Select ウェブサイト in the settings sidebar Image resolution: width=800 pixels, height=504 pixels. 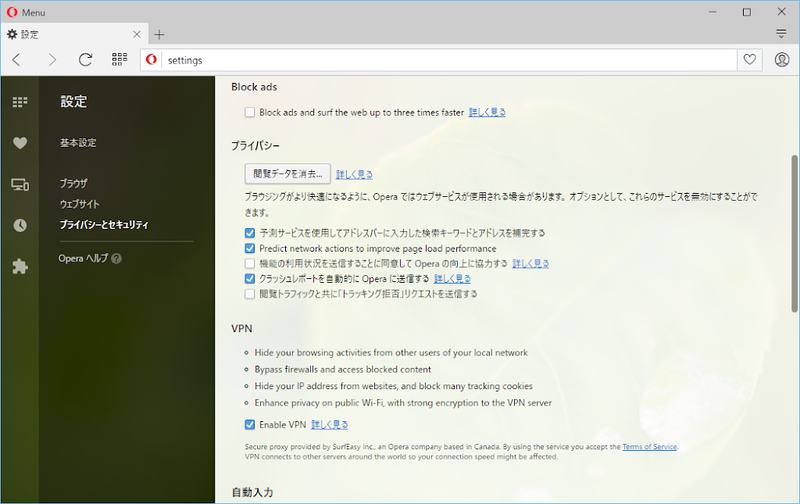[80, 204]
